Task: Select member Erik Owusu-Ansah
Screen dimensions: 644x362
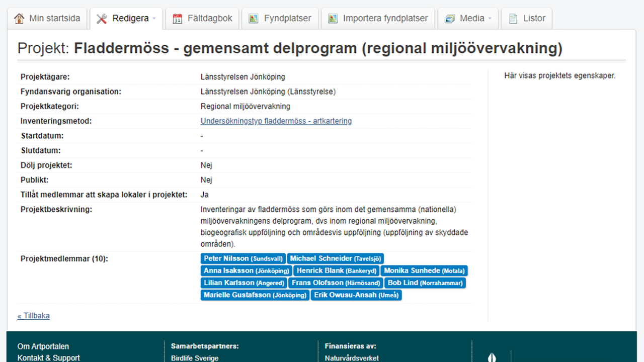Action: point(356,295)
